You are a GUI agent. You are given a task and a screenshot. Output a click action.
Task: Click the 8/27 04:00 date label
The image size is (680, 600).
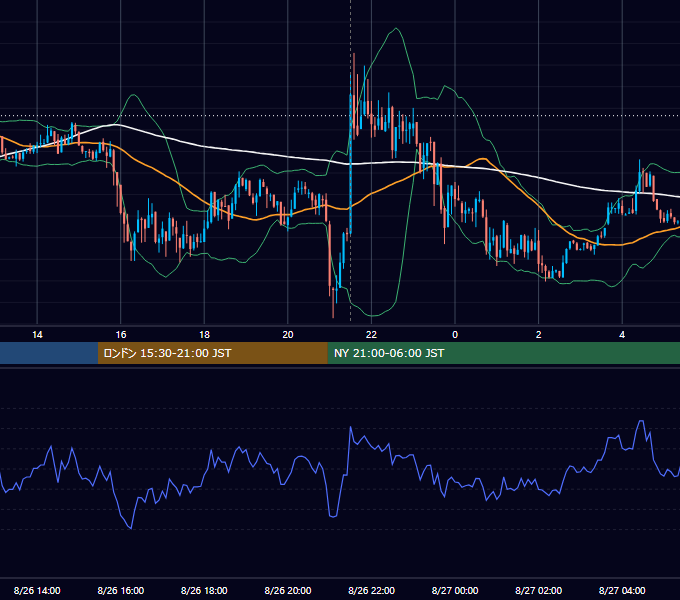coord(622,590)
